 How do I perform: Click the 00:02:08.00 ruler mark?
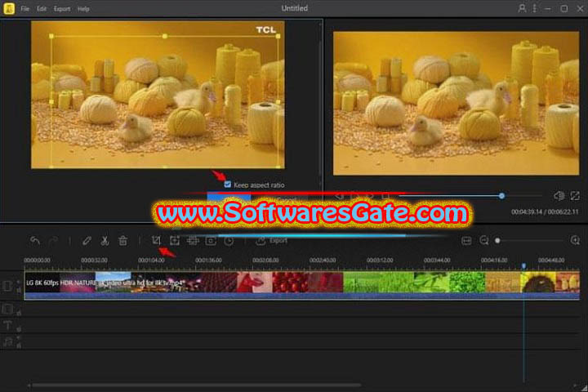click(265, 260)
